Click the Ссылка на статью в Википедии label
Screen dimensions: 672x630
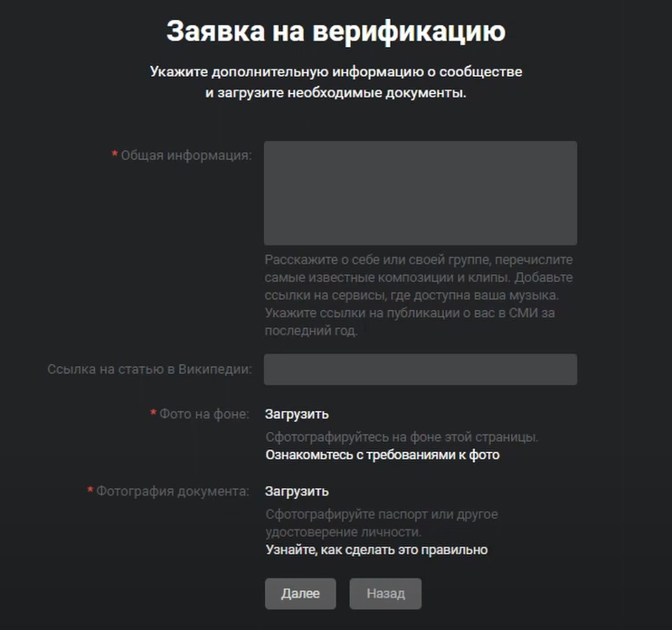[149, 369]
